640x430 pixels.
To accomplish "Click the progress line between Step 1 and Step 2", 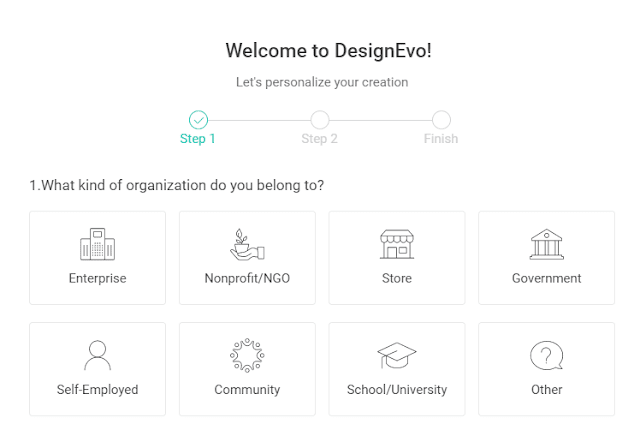I will tap(259, 120).
